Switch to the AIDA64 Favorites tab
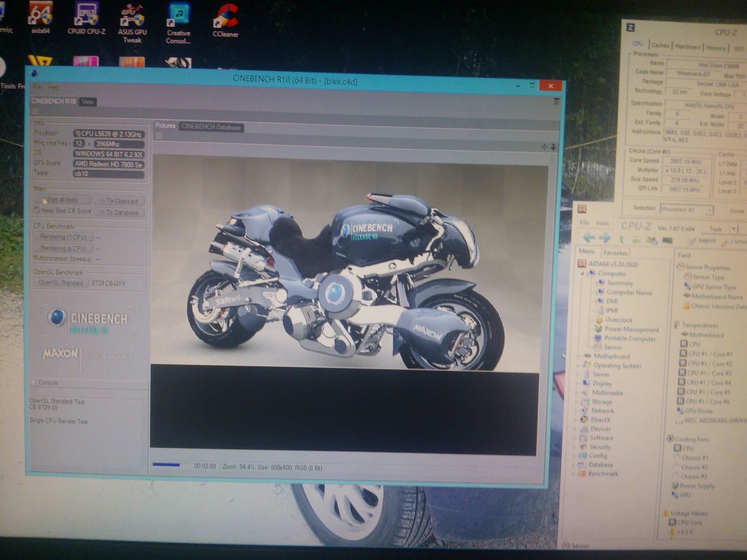The image size is (747, 560). [x=615, y=253]
